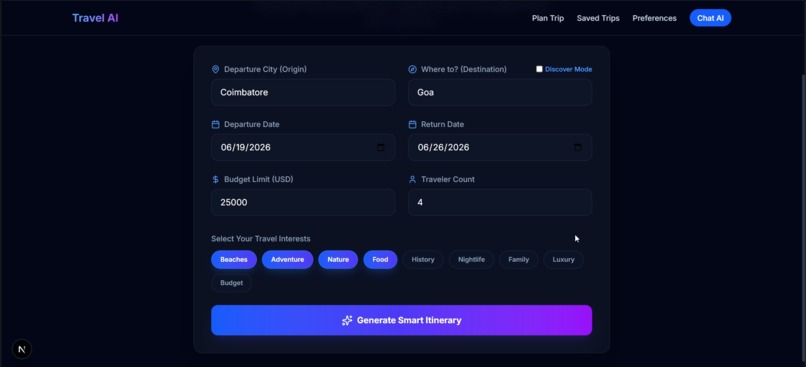Click the calendar icon next to Departure Date label

coord(215,124)
